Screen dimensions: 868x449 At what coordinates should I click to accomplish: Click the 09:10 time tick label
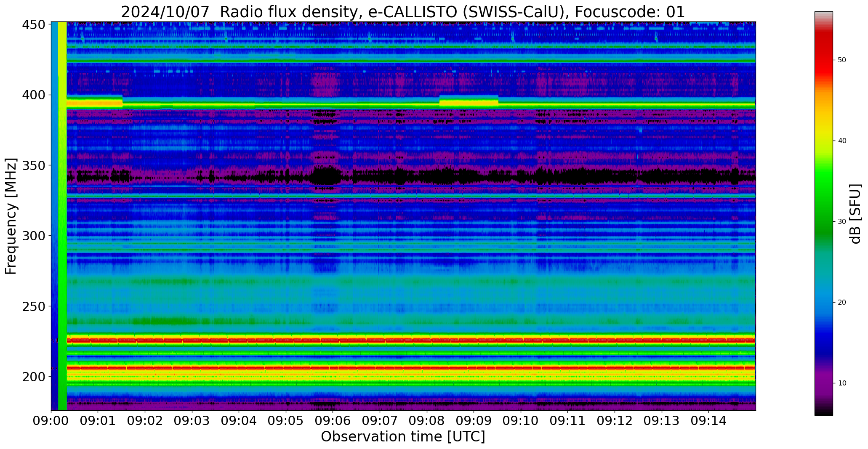click(x=521, y=421)
